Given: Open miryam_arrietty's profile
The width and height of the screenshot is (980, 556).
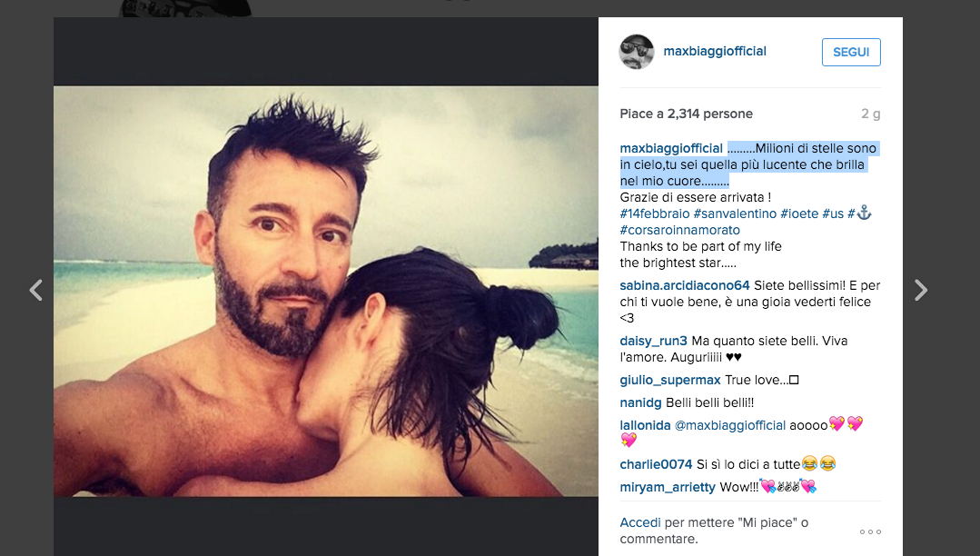Looking at the screenshot, I should 668,487.
